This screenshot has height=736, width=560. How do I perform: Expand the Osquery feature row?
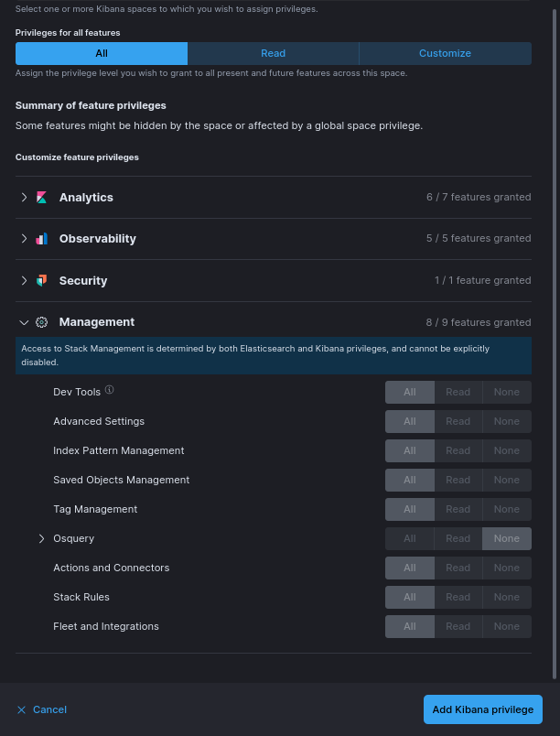(x=41, y=538)
